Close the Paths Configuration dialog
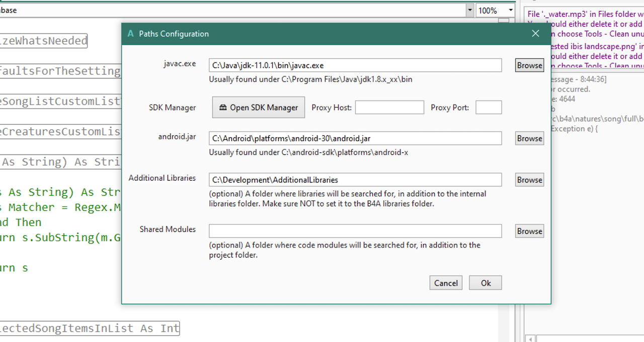 (535, 34)
